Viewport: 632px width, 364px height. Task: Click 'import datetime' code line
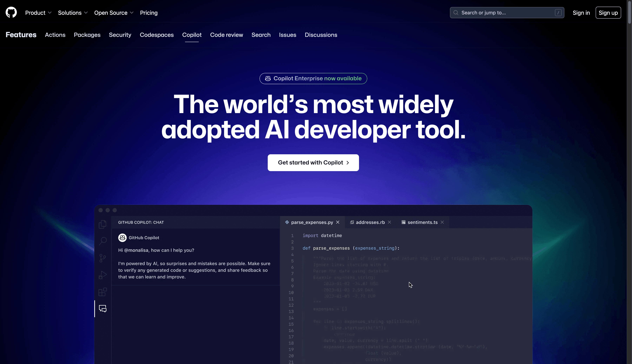pyautogui.click(x=322, y=235)
